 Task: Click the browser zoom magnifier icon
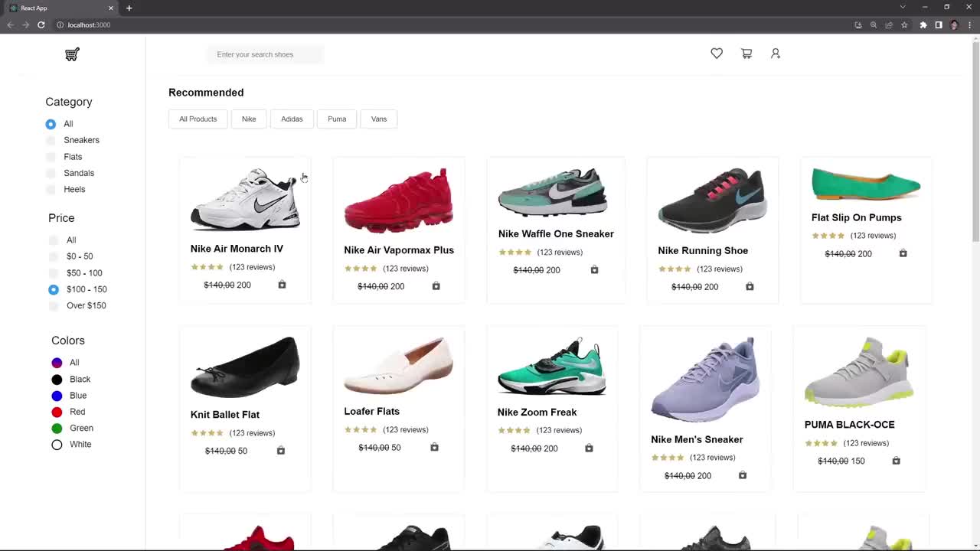coord(874,24)
